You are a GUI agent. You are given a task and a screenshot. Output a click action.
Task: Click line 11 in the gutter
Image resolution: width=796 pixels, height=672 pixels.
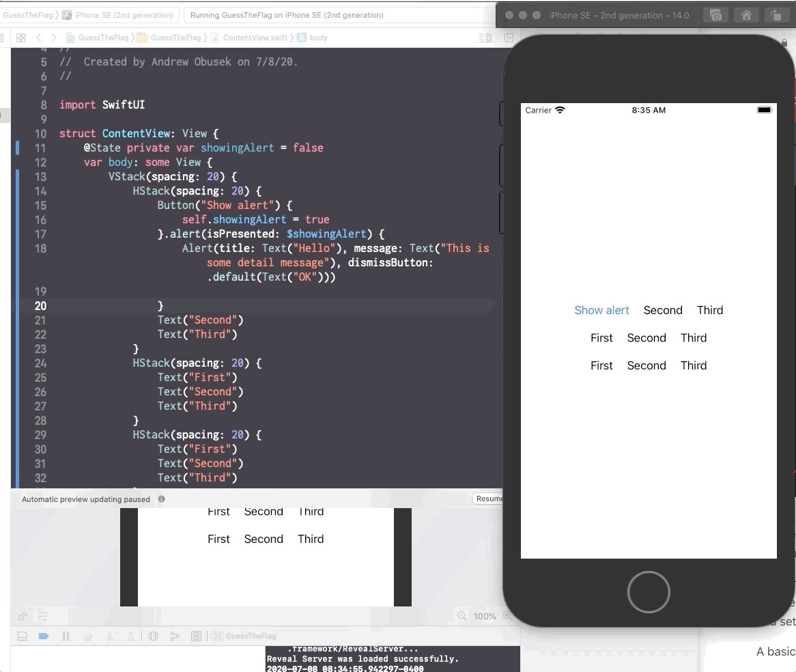40,148
